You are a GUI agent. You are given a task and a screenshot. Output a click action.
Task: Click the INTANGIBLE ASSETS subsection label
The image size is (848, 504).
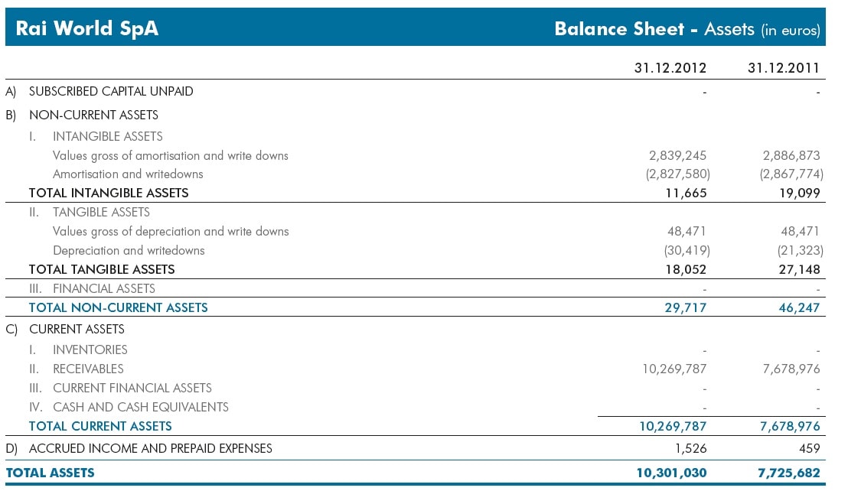pyautogui.click(x=107, y=136)
